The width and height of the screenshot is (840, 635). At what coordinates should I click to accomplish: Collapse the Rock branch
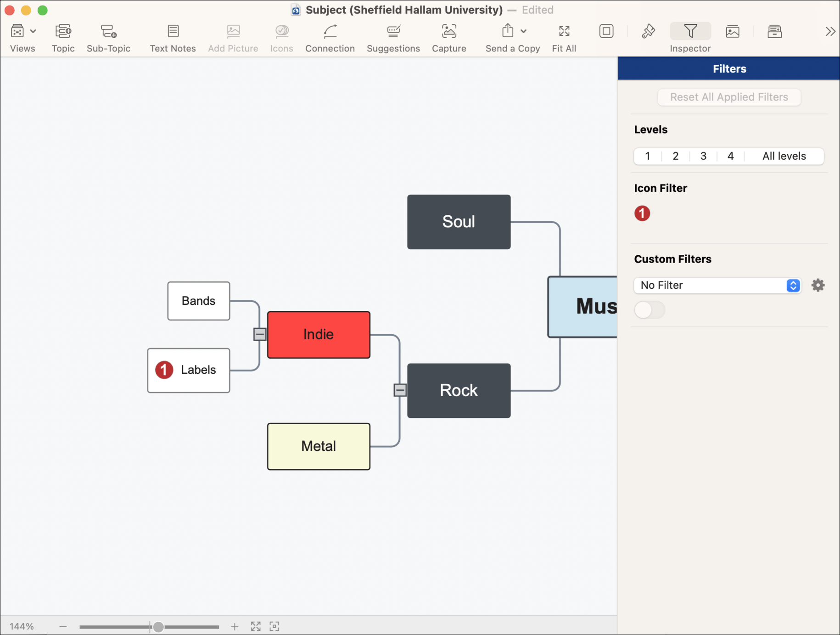pos(400,390)
